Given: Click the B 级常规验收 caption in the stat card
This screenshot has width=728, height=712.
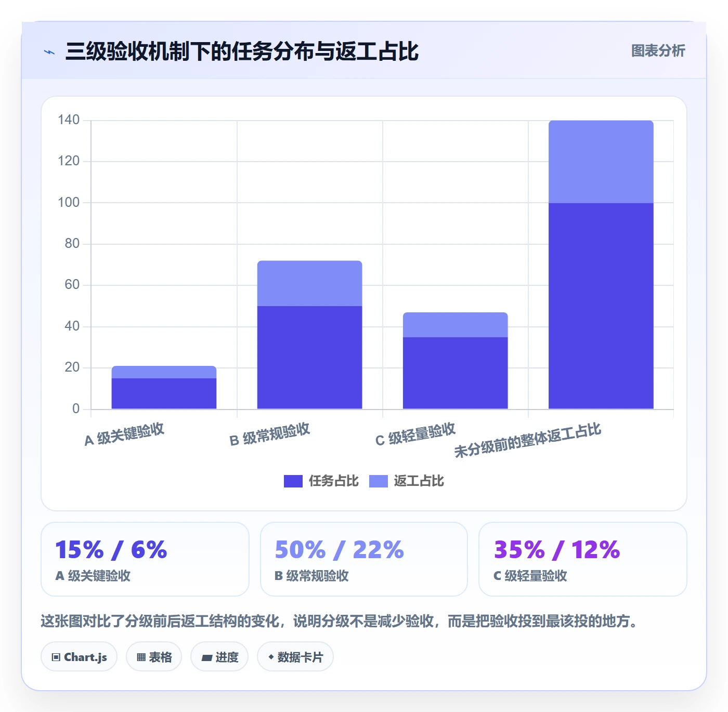Looking at the screenshot, I should tap(311, 576).
